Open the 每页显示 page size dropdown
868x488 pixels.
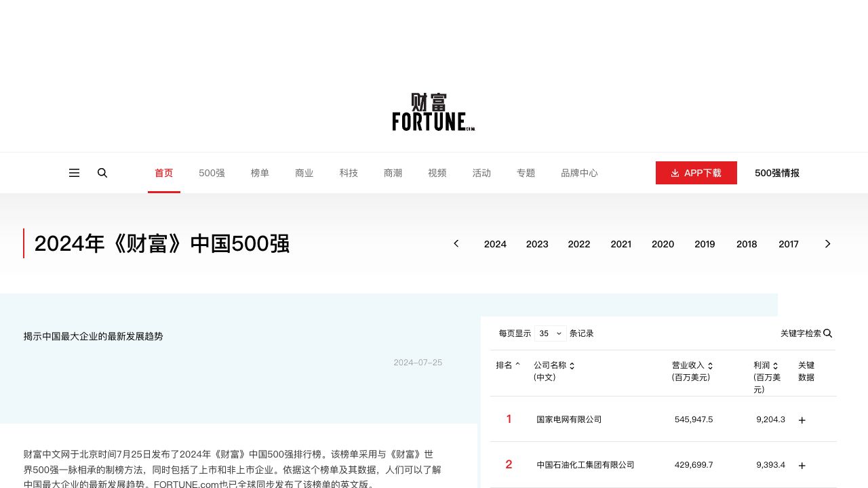550,333
